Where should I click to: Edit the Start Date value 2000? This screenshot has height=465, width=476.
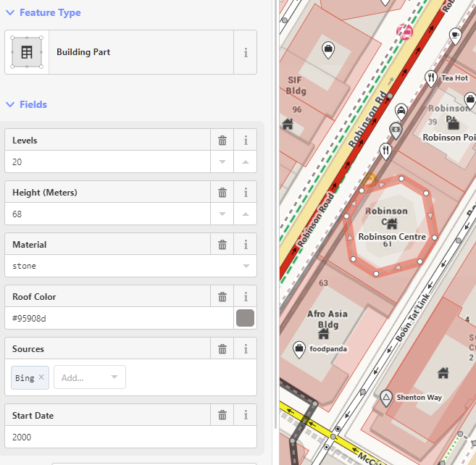pos(131,437)
